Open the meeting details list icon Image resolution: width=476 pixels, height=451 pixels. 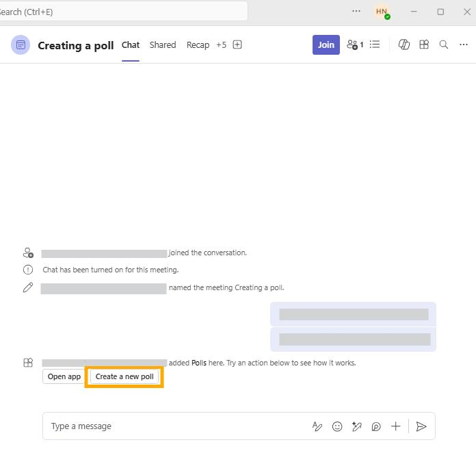(x=375, y=44)
